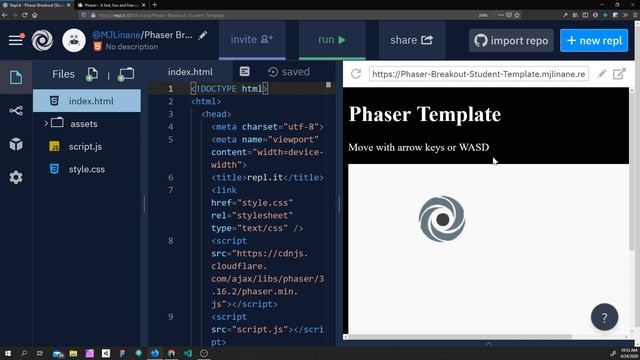Image resolution: width=640 pixels, height=360 pixels.
Task: Click 'Phaser Template' heading in preview
Action: point(424,114)
